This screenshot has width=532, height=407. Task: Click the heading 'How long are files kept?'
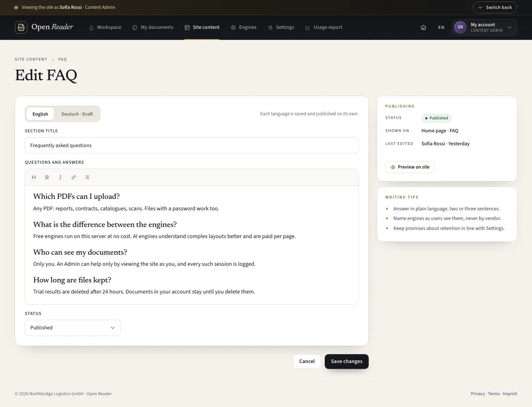[72, 280]
